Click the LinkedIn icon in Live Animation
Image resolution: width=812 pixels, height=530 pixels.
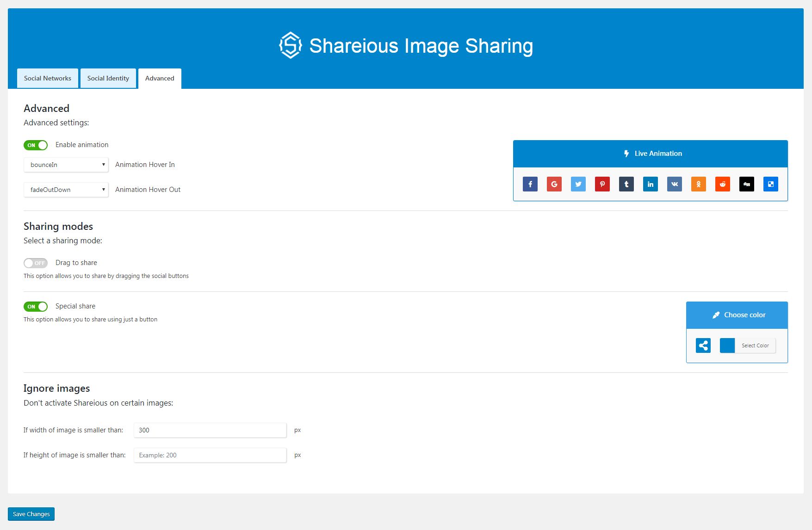click(651, 184)
